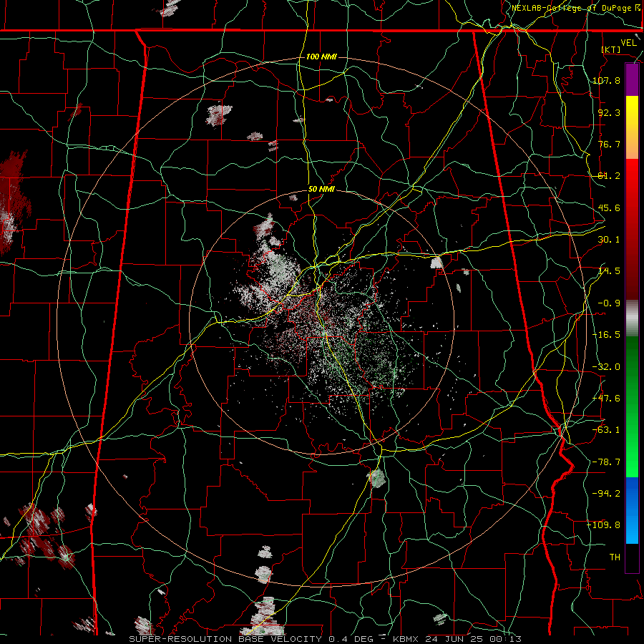Click the 76.7 velocity scale value
Screen dimensions: 644x644
[609, 144]
